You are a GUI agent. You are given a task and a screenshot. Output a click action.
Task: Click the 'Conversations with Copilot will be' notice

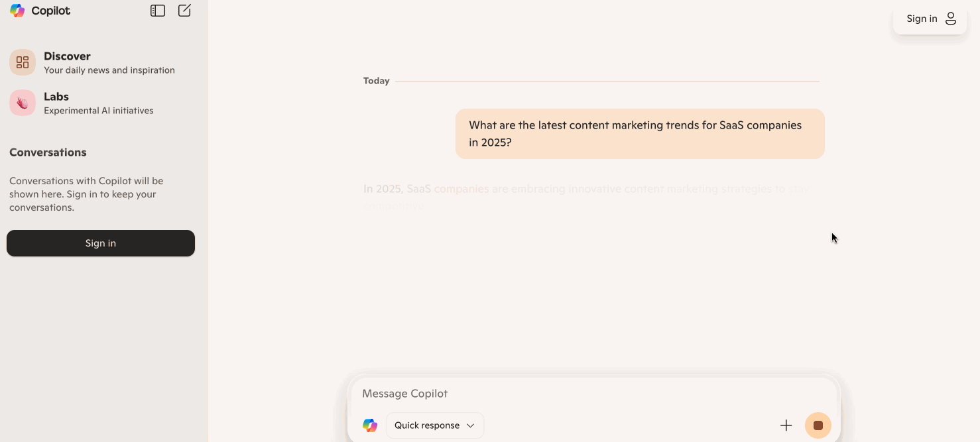click(x=86, y=194)
